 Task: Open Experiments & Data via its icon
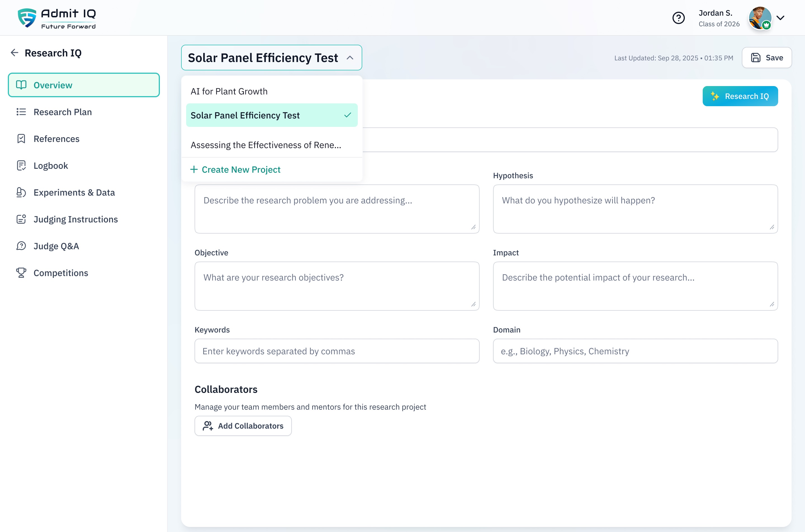coord(21,192)
